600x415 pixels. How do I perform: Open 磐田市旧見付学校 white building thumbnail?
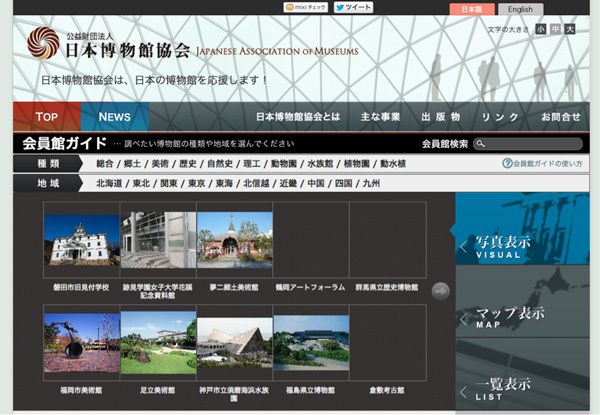coord(82,240)
